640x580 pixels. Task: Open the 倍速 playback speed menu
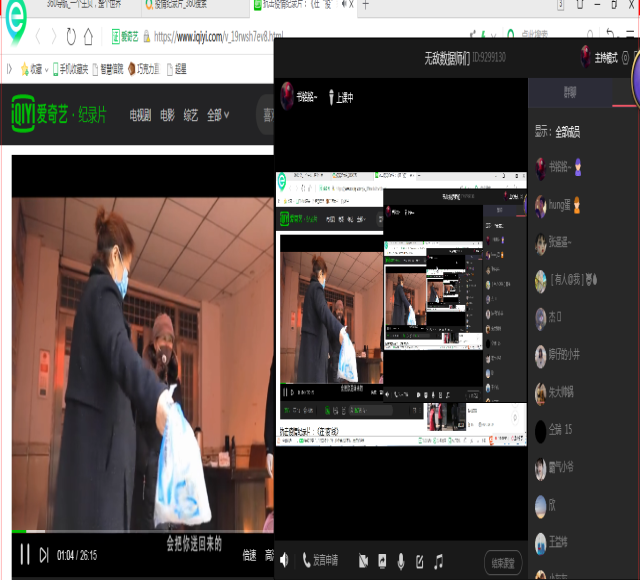tap(249, 555)
